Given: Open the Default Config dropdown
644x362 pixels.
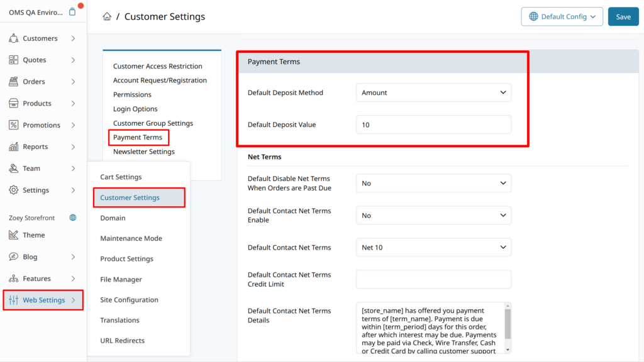Looking at the screenshot, I should point(562,16).
